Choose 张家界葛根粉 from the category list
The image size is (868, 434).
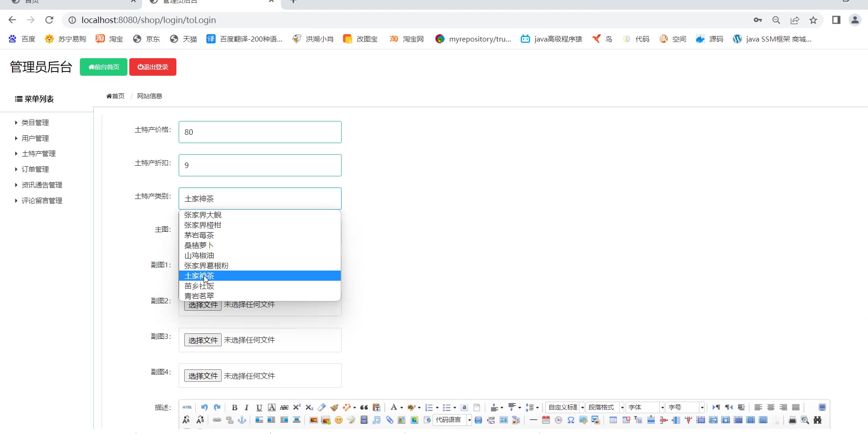pyautogui.click(x=260, y=265)
